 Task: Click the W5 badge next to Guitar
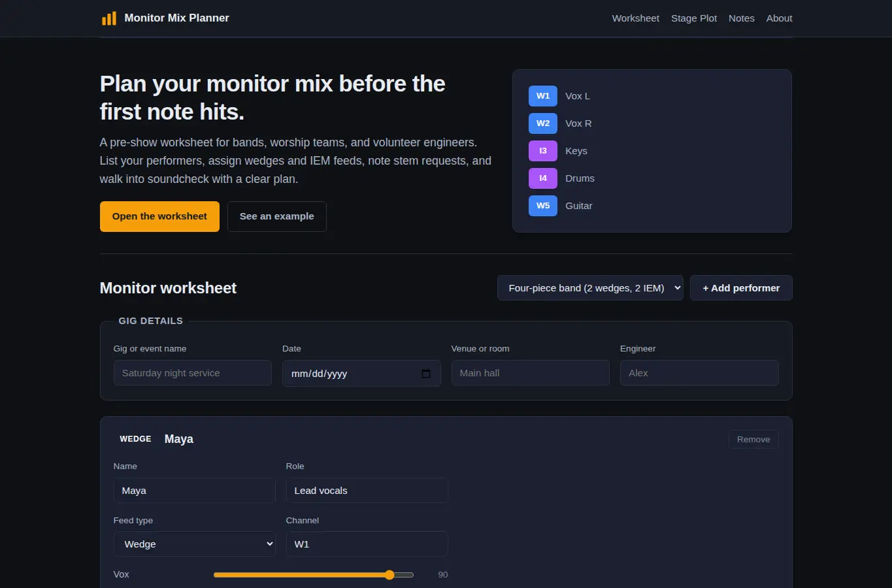(543, 206)
